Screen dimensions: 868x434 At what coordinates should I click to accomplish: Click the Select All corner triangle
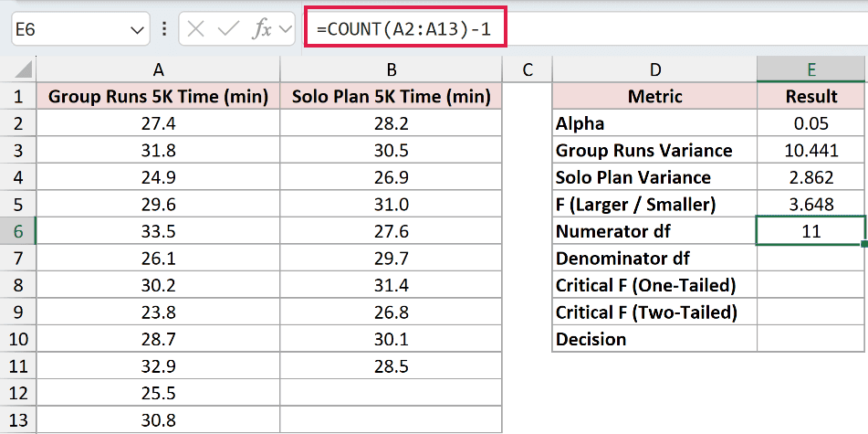[x=21, y=70]
